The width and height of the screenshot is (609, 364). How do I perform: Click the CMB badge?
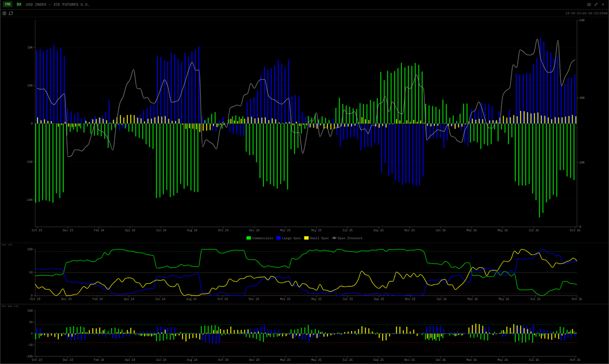(8, 4)
